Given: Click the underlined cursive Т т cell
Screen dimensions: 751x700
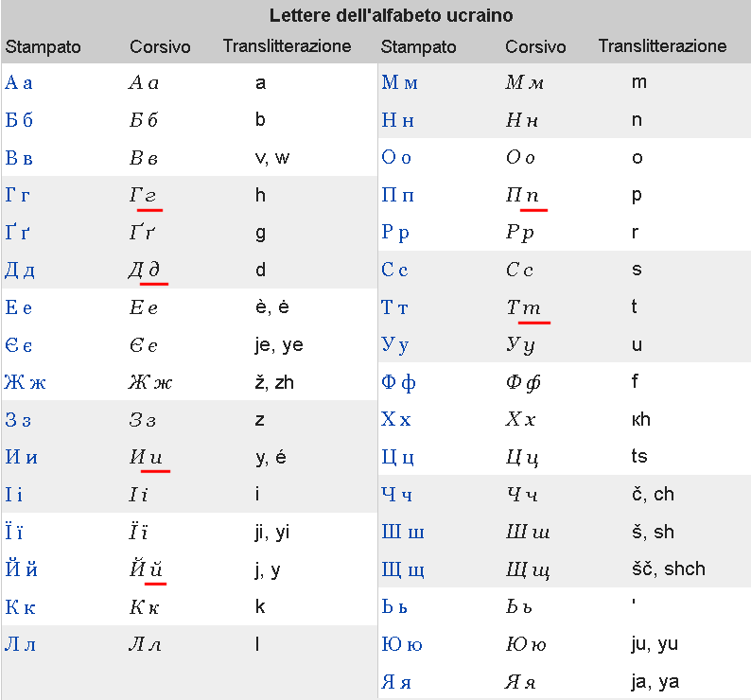Looking at the screenshot, I should click(x=523, y=307).
